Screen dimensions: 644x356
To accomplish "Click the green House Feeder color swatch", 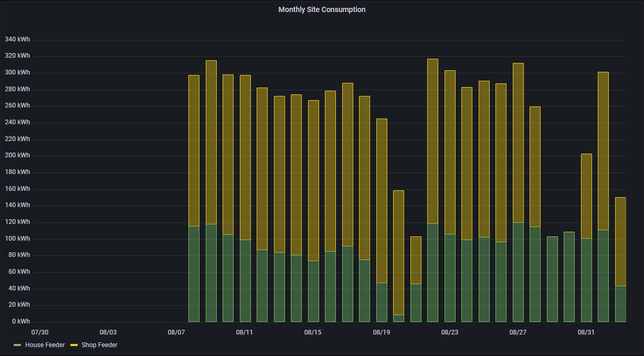I will click(17, 345).
